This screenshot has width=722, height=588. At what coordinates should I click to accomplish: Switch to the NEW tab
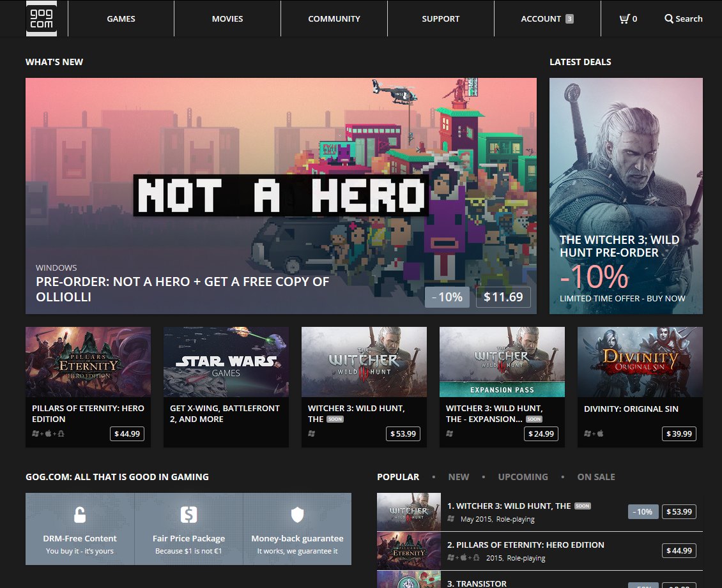point(459,477)
